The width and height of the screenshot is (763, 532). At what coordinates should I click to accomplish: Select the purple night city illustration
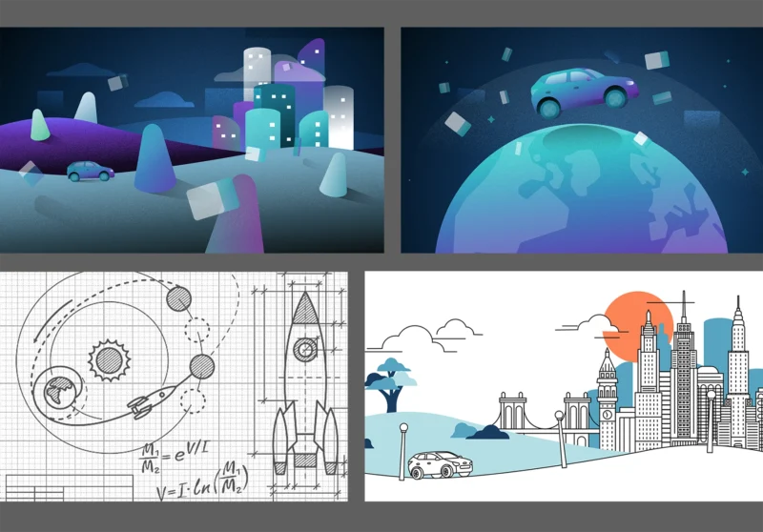[191, 140]
